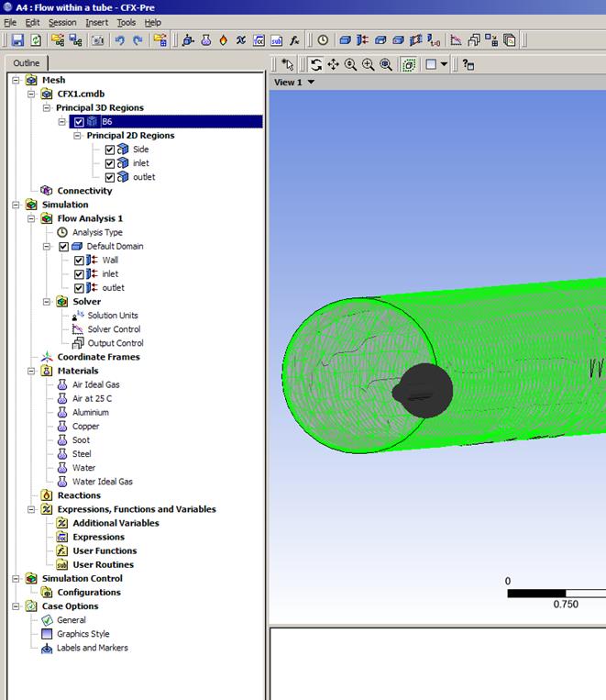This screenshot has height=700, width=606.
Task: Open the Insert menu
Action: [x=96, y=22]
